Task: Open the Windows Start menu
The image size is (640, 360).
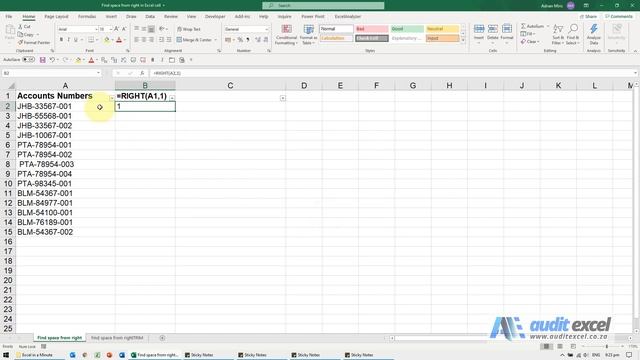Action: pos(6,355)
